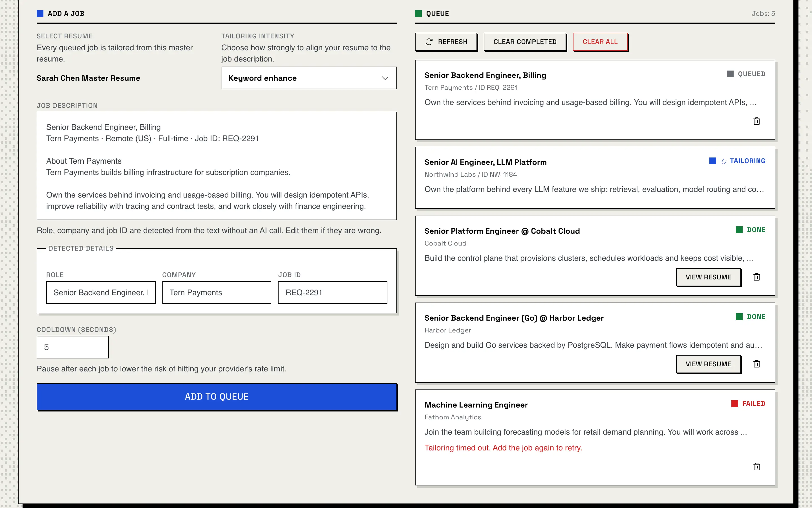
Task: Click the grey Queued status square
Action: click(730, 74)
